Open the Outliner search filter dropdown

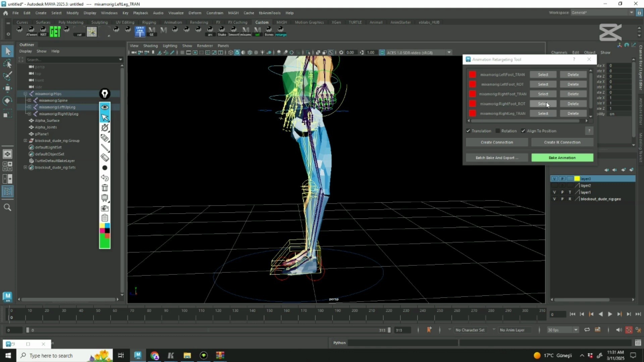click(120, 60)
